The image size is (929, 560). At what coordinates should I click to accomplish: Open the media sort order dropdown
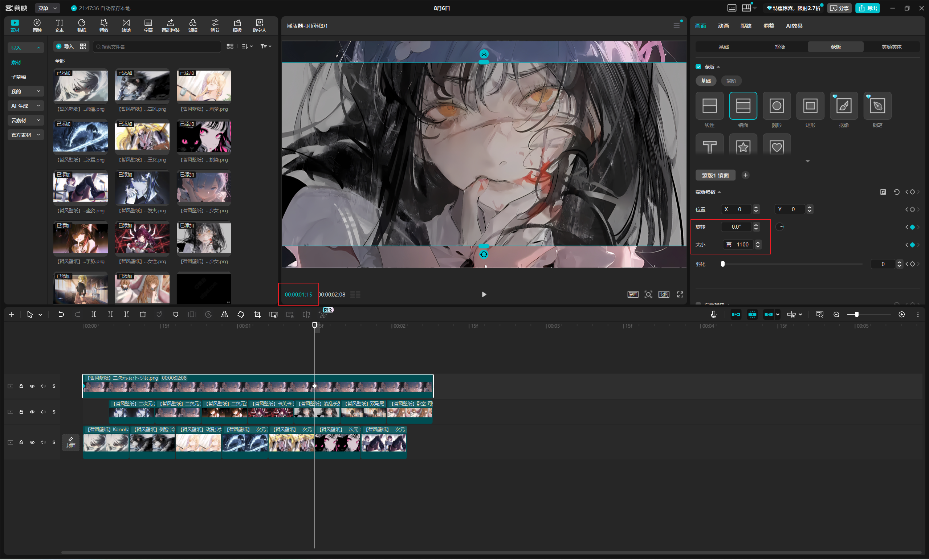[247, 46]
